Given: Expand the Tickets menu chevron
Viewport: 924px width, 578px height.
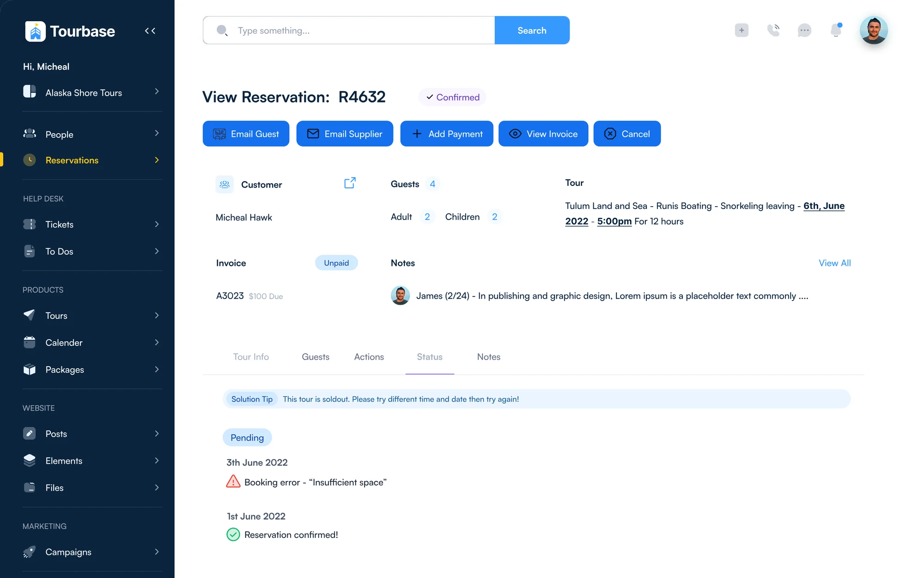Looking at the screenshot, I should click(157, 224).
